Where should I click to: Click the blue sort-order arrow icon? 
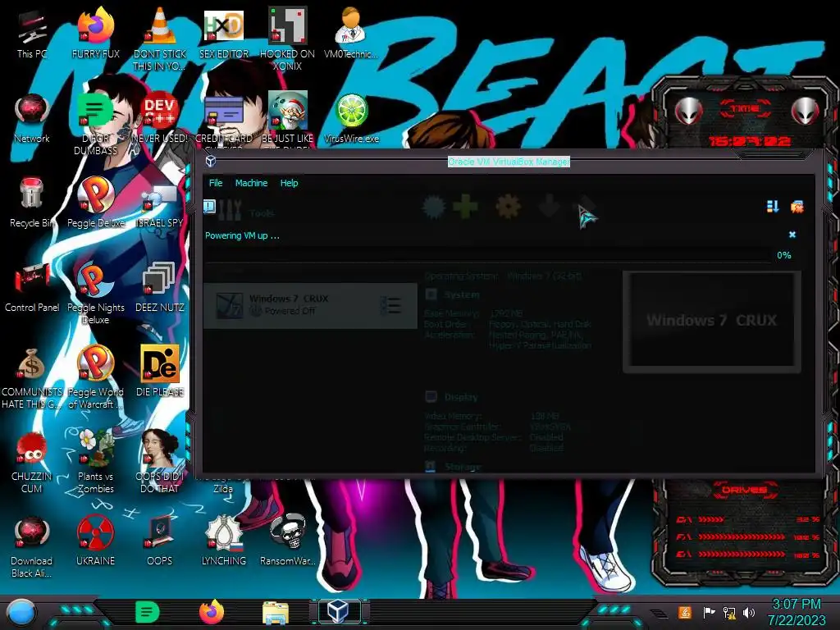773,207
